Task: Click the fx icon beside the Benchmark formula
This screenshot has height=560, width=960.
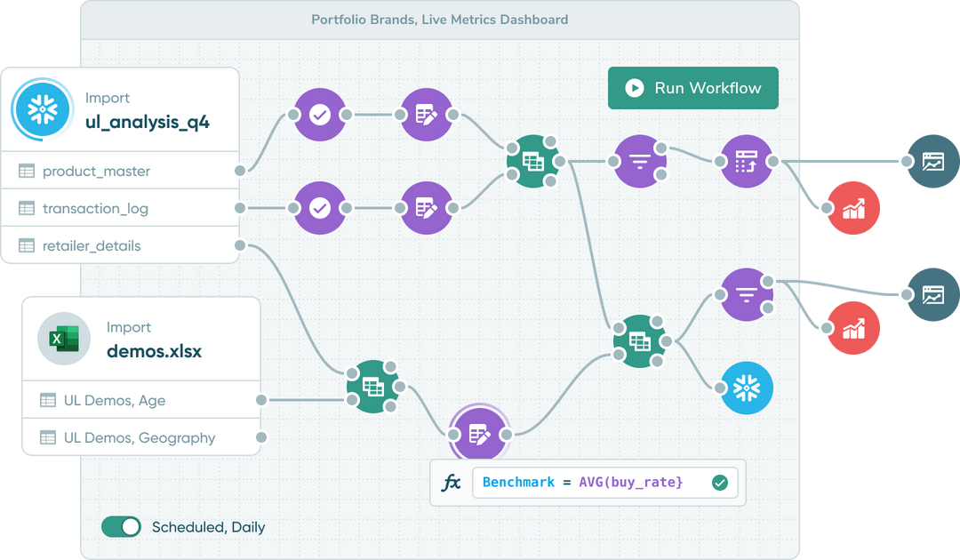Action: click(x=452, y=482)
